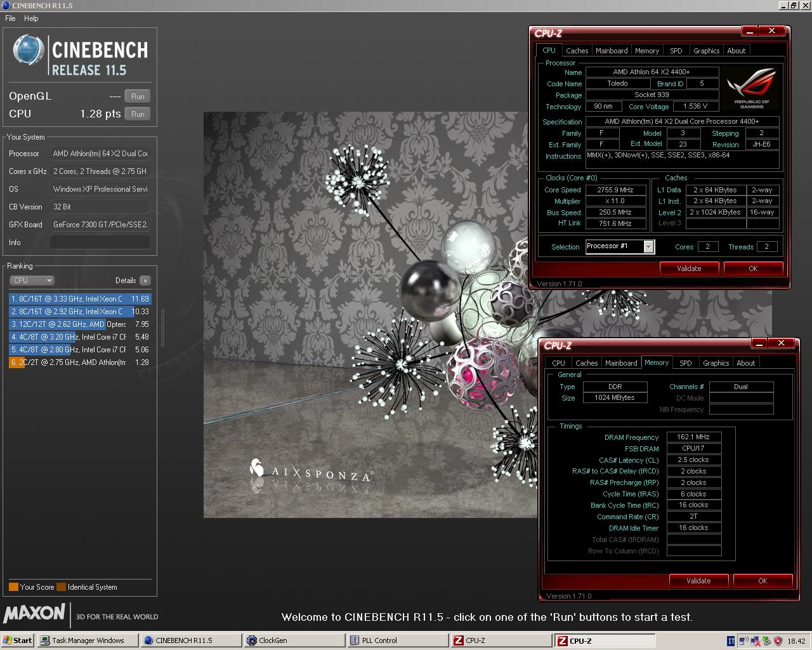
Task: Switch to ClockGen taskbar button
Action: tap(295, 640)
